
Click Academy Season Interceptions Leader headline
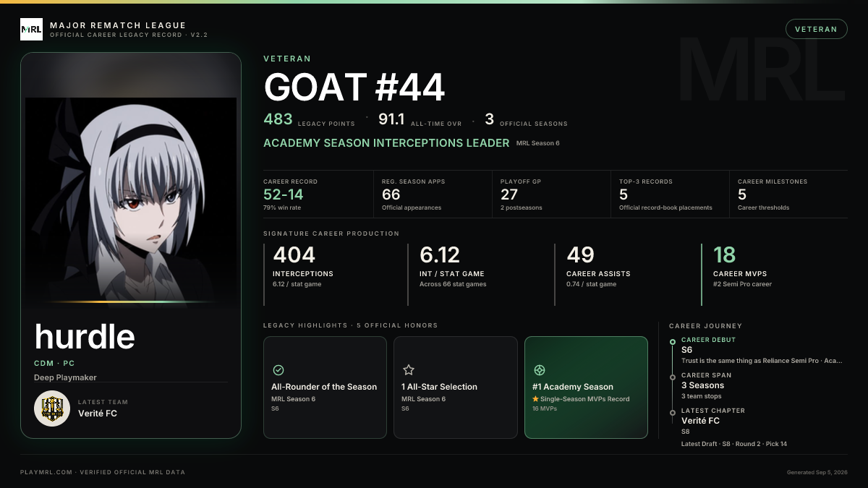click(x=386, y=143)
